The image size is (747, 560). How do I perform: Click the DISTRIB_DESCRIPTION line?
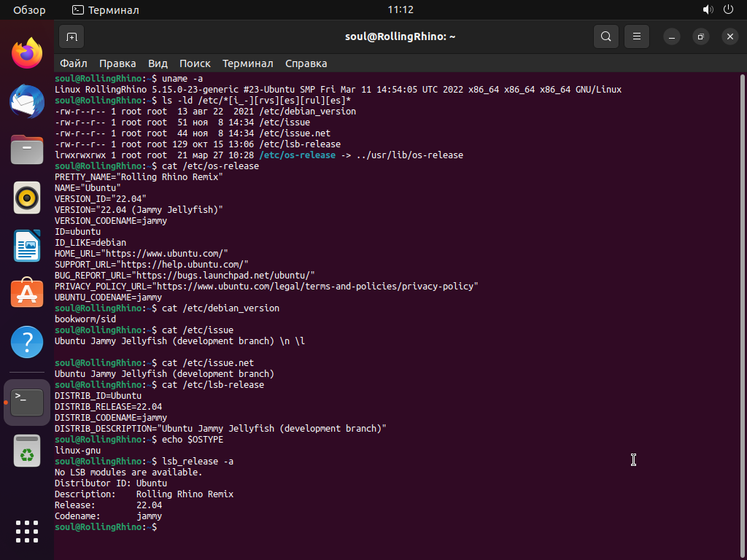[220, 429]
